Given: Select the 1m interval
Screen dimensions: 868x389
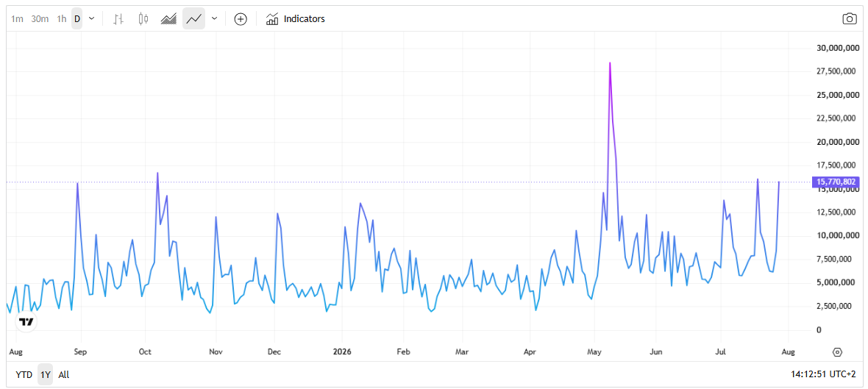Looking at the screenshot, I should point(17,19).
